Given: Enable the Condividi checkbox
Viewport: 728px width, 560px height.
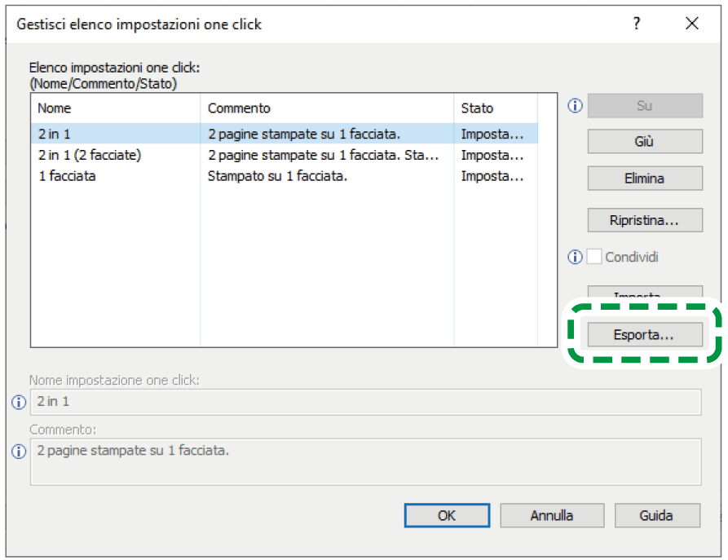Looking at the screenshot, I should tap(593, 257).
